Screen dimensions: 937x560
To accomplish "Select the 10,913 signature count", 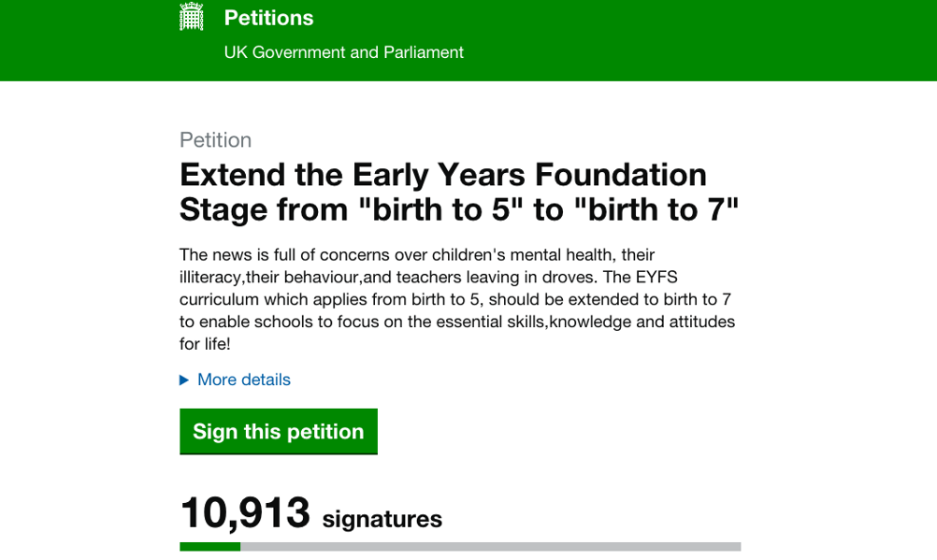I will [x=245, y=512].
